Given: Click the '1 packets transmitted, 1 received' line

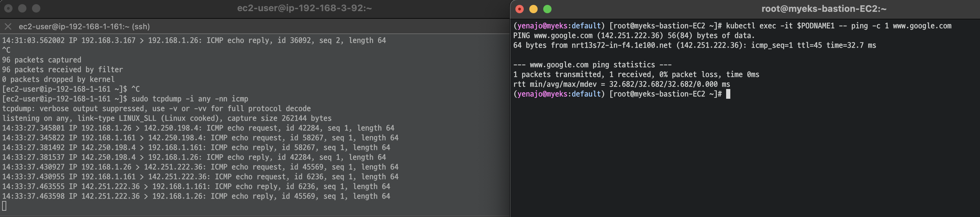Looking at the screenshot, I should point(636,75).
